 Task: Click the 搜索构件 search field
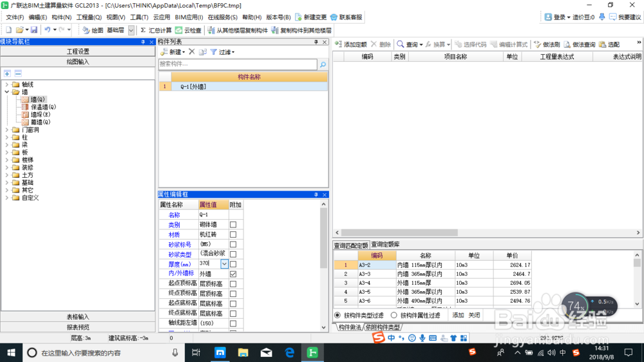tap(238, 64)
